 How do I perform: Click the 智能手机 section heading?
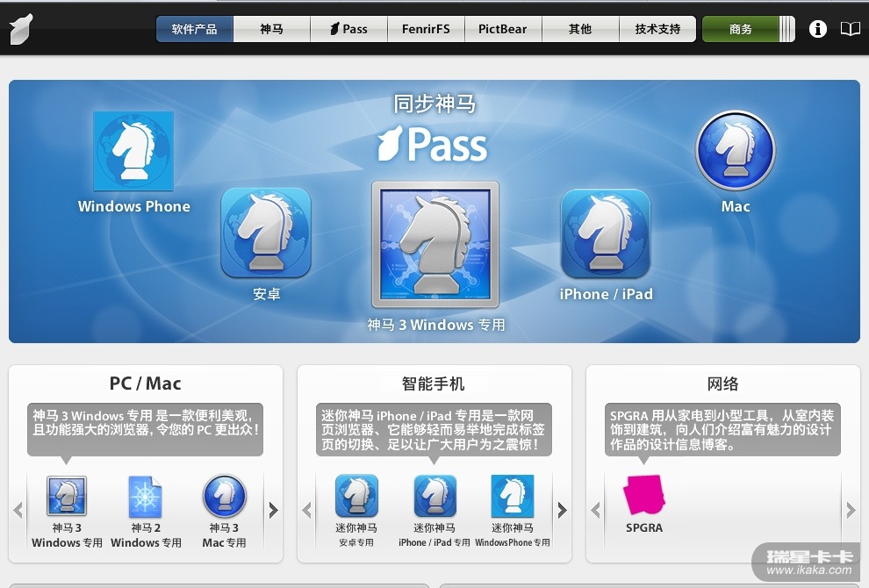[434, 384]
